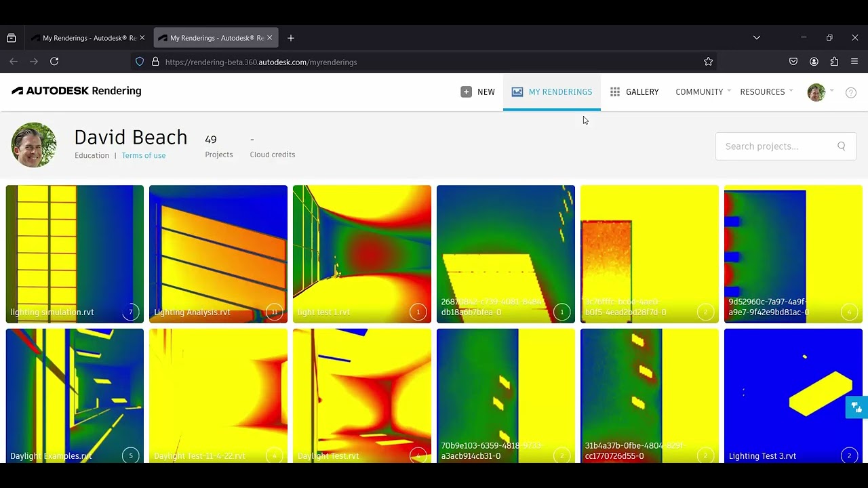Image resolution: width=868 pixels, height=488 pixels.
Task: Click count badge on Lighting Test 3.rvt
Action: [849, 455]
